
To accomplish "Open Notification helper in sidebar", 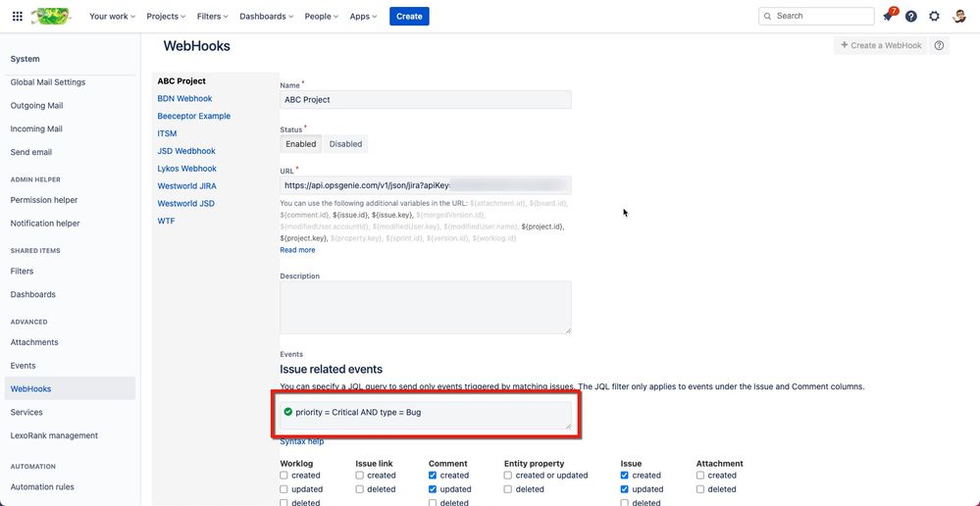I will 45,223.
